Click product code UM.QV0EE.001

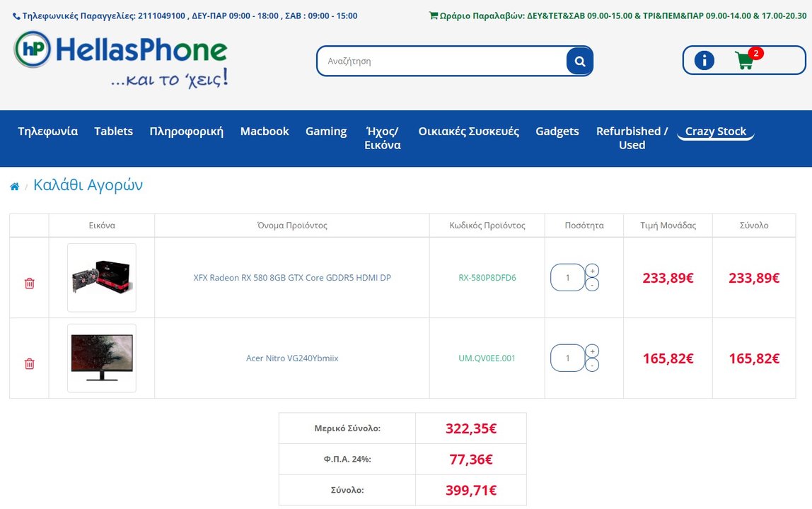coord(487,358)
